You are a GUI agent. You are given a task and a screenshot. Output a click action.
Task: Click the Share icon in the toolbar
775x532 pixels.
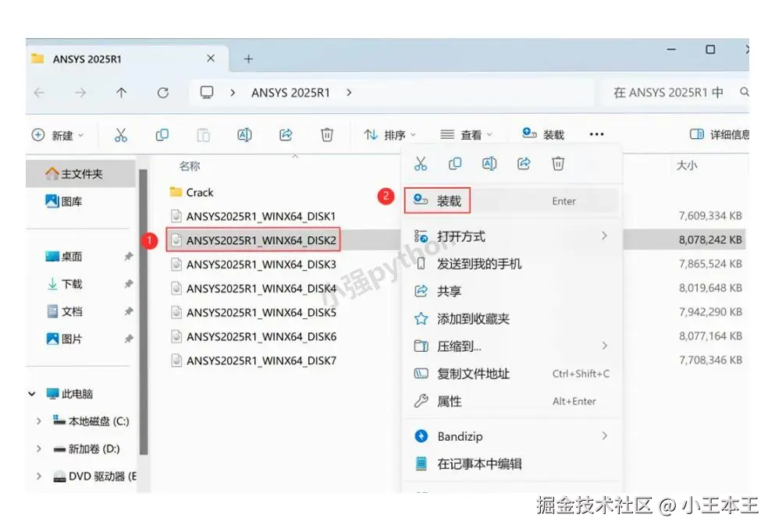pos(286,135)
